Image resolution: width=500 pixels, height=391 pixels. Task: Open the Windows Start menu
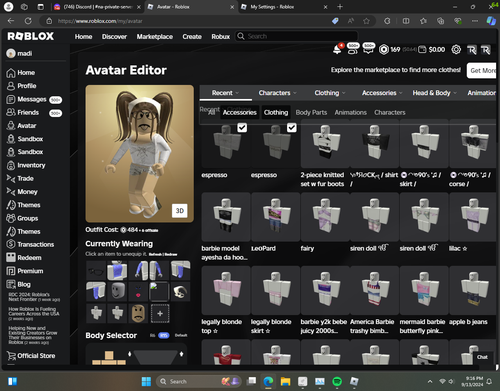pyautogui.click(x=146, y=381)
